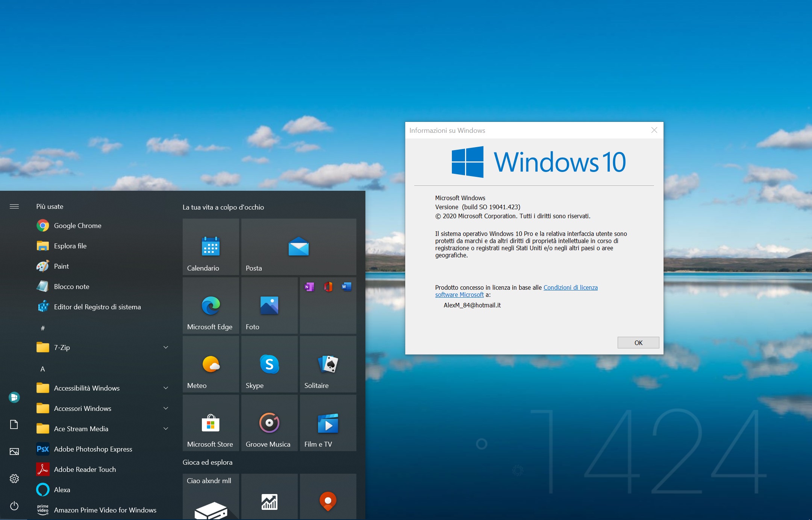Click the Power button in Start rail
This screenshot has width=812, height=520.
point(14,506)
